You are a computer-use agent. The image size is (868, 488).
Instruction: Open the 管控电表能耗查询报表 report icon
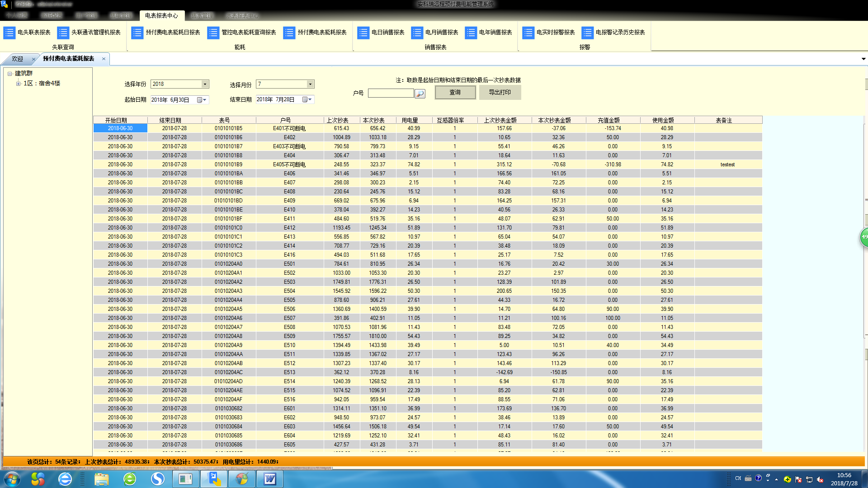pyautogui.click(x=213, y=33)
